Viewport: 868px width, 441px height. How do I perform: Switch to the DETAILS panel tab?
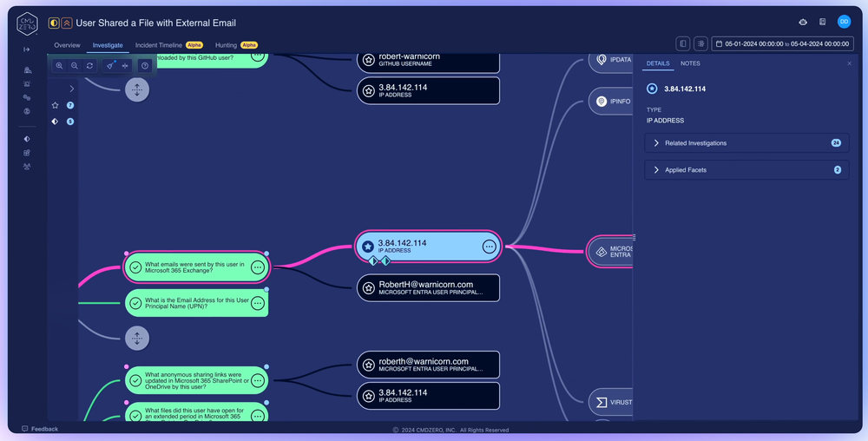pyautogui.click(x=658, y=63)
